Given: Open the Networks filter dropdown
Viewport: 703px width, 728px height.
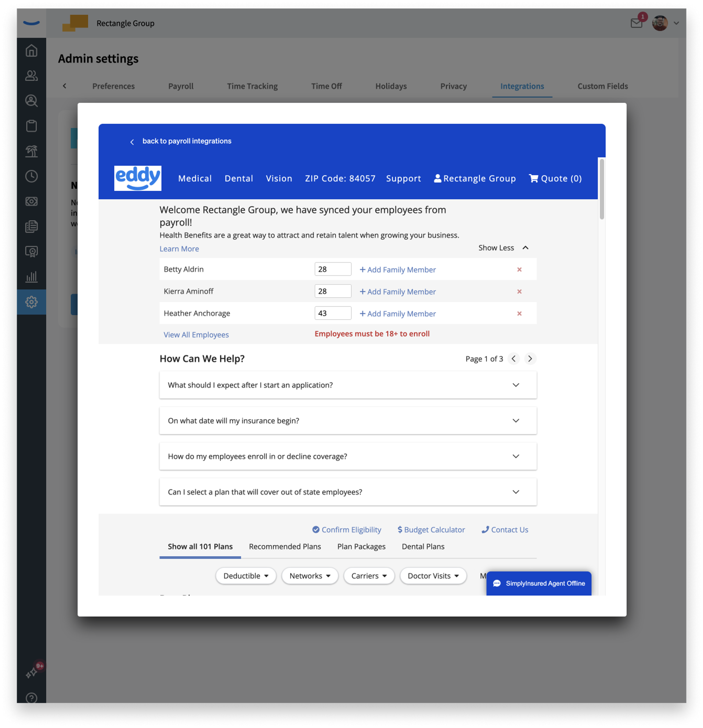Looking at the screenshot, I should pyautogui.click(x=310, y=576).
